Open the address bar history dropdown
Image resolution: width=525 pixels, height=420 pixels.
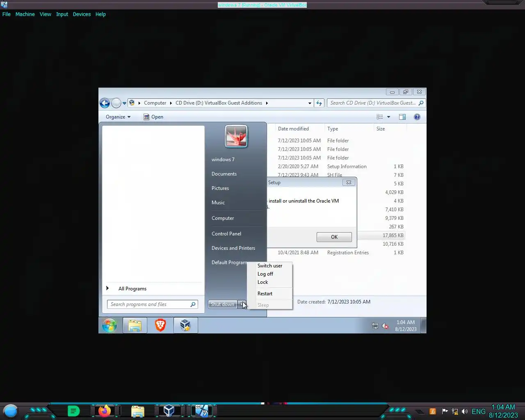coord(310,103)
